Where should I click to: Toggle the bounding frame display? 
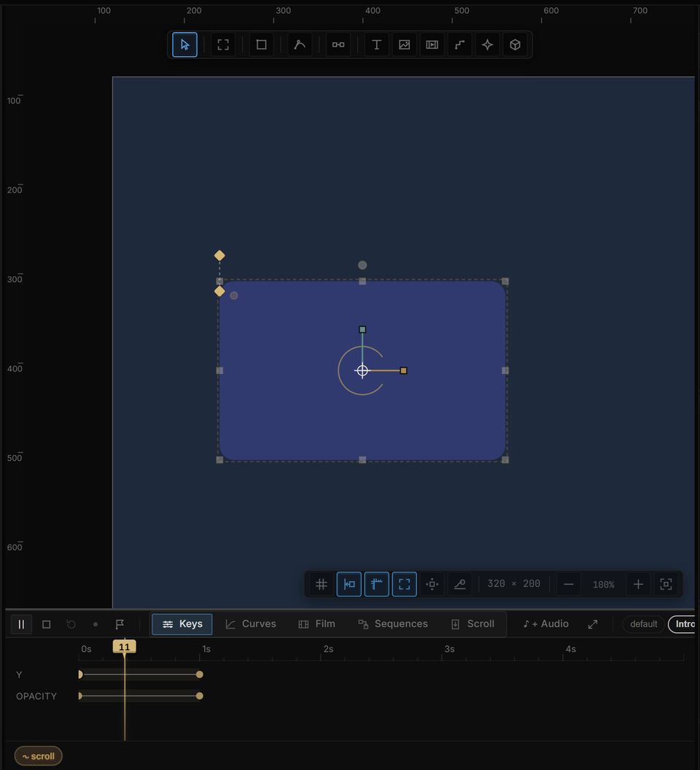404,584
